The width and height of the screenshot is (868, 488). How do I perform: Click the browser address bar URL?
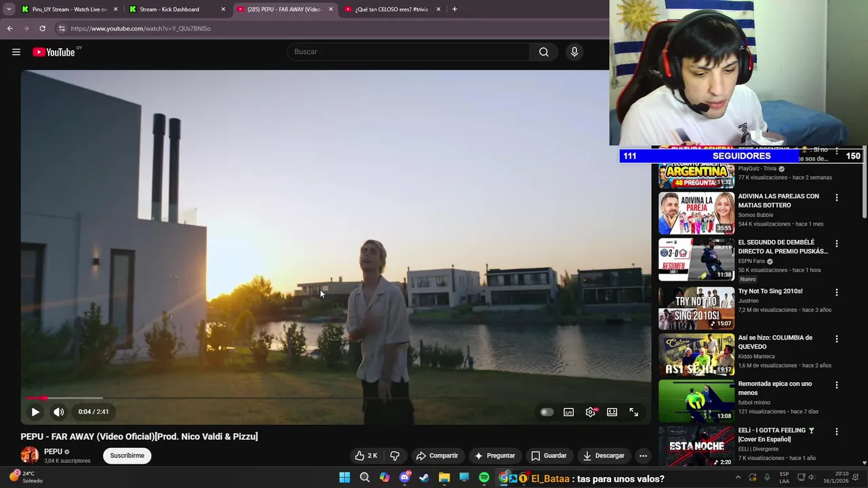click(x=140, y=28)
